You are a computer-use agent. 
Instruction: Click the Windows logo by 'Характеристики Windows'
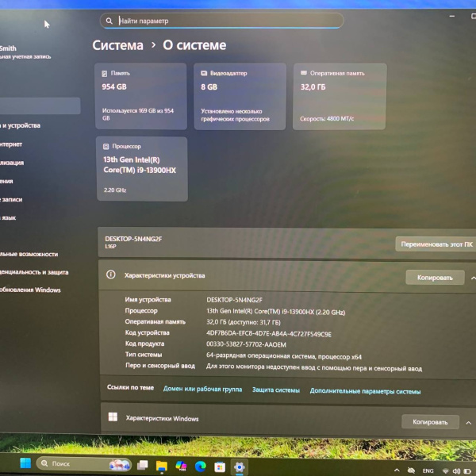(x=113, y=416)
